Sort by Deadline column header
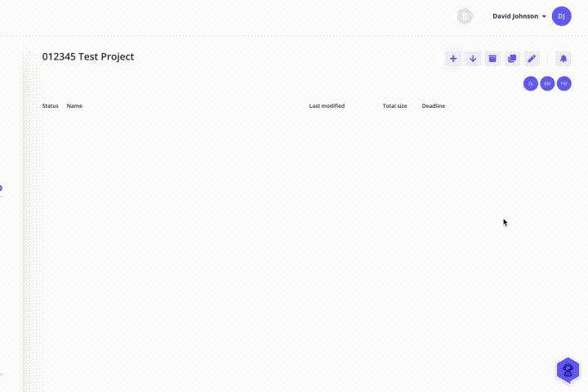Viewport: 588px width, 392px height. [434, 106]
